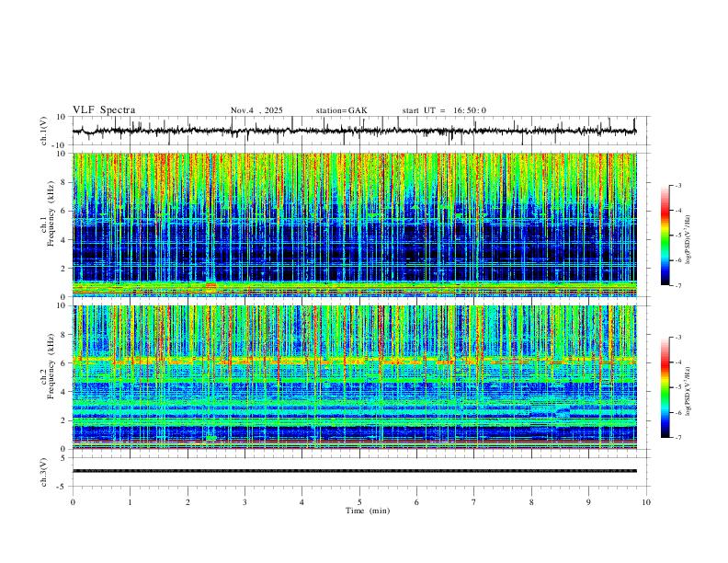Click the ch.2 color scale bar
728x563 pixels.
[665, 387]
